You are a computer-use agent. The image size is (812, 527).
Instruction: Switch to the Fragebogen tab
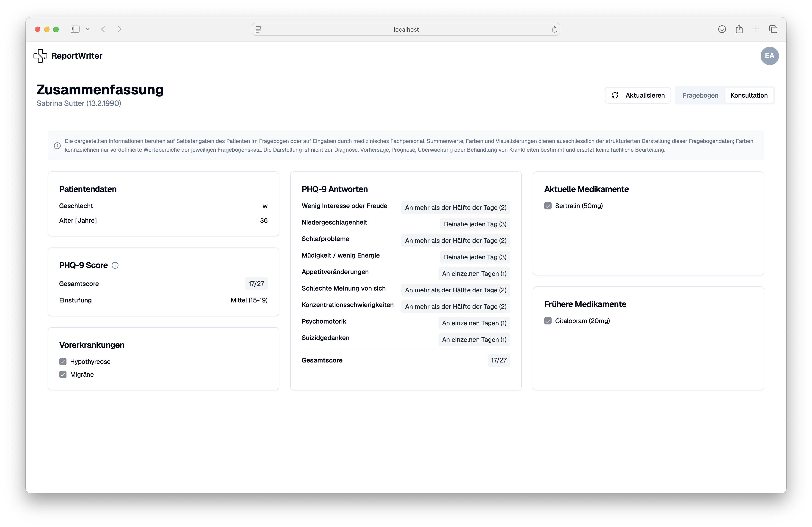[700, 95]
